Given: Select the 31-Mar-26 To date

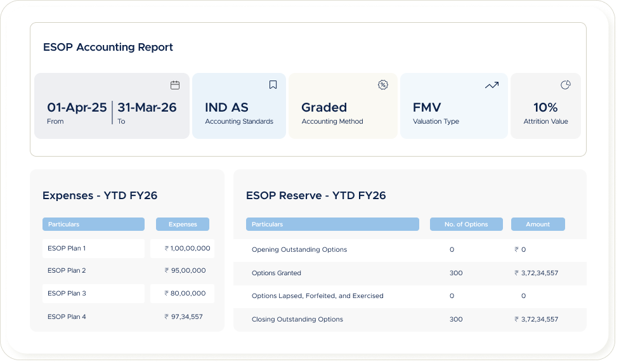Looking at the screenshot, I should (147, 108).
